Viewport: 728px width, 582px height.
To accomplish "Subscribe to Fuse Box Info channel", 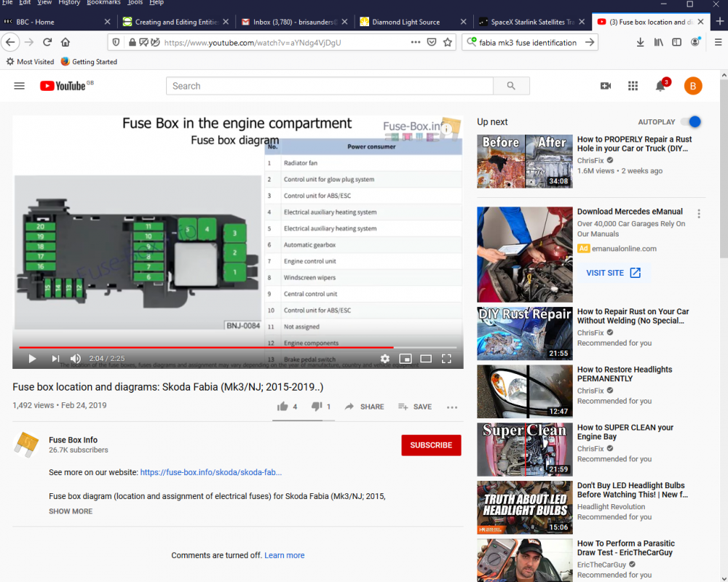I will point(431,445).
